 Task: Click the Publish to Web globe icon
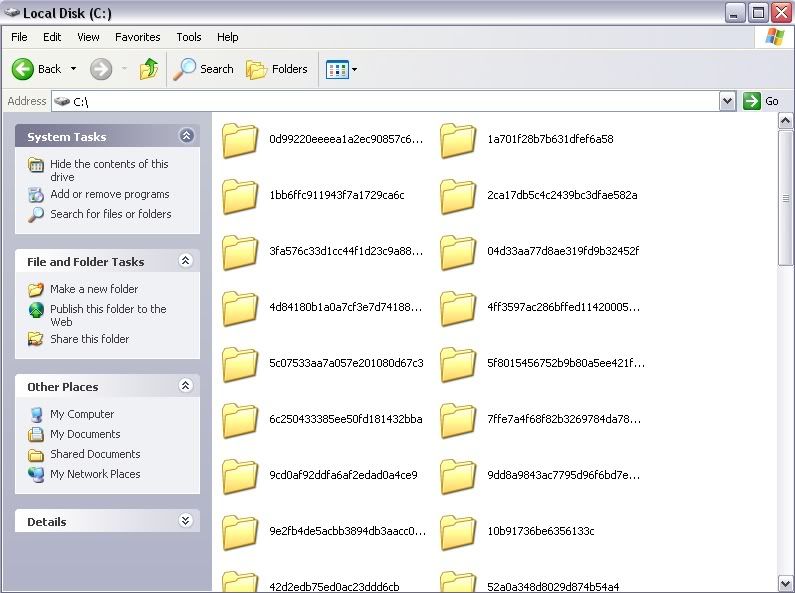[35, 310]
